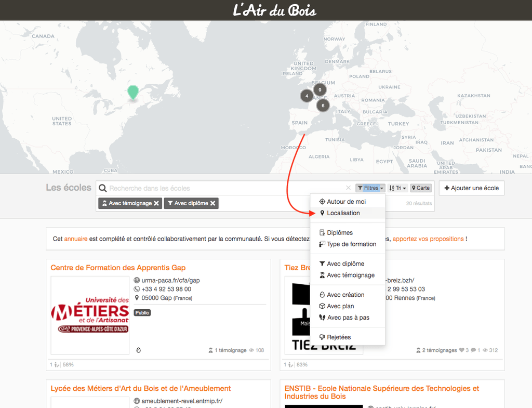Remove the Avec témoignage filter tag

point(156,203)
